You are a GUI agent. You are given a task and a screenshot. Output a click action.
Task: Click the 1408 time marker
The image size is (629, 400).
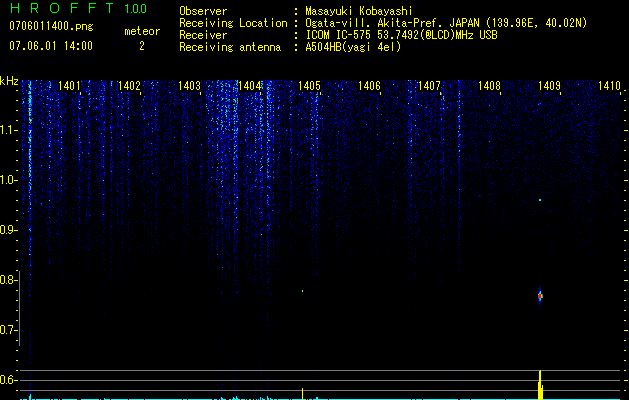(x=489, y=85)
